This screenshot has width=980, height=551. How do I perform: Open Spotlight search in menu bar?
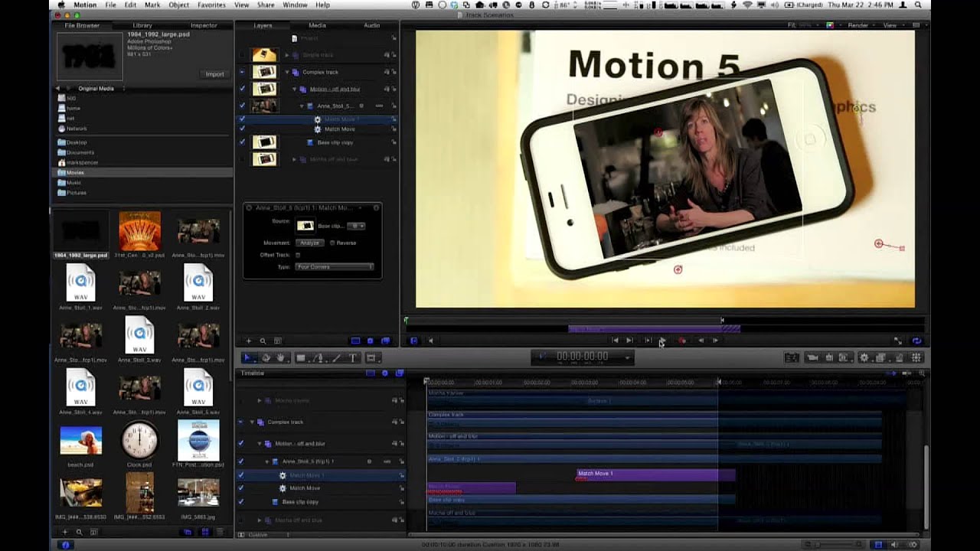point(918,5)
